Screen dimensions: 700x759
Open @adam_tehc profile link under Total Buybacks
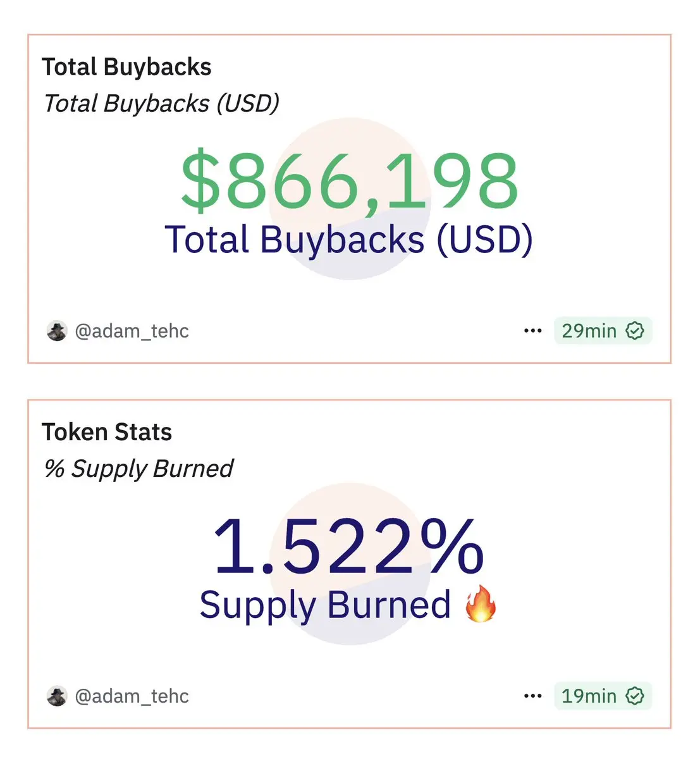coord(132,331)
